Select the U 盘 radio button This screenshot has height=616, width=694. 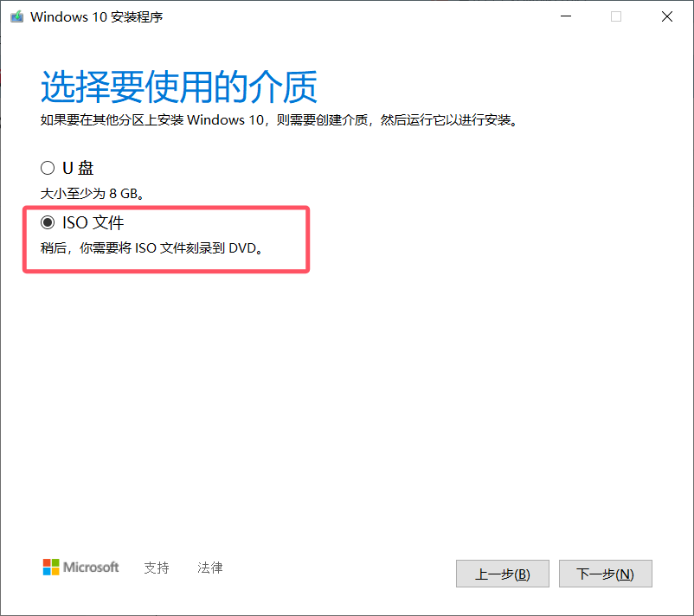point(48,168)
